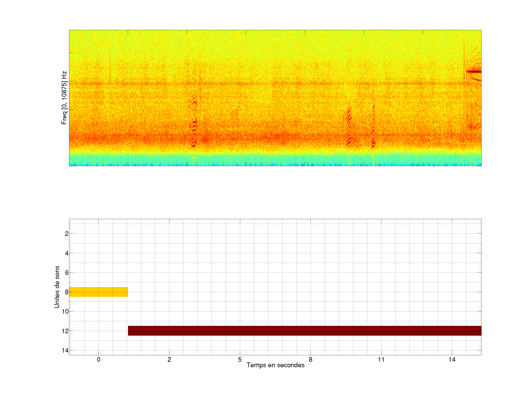Click the x-axis tick label 2
This screenshot has width=532, height=399.
(169, 359)
